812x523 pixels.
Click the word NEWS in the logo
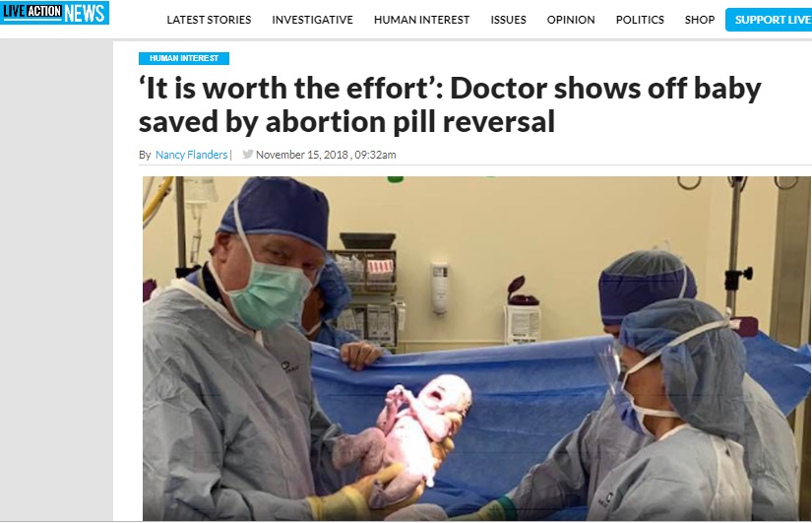(85, 13)
